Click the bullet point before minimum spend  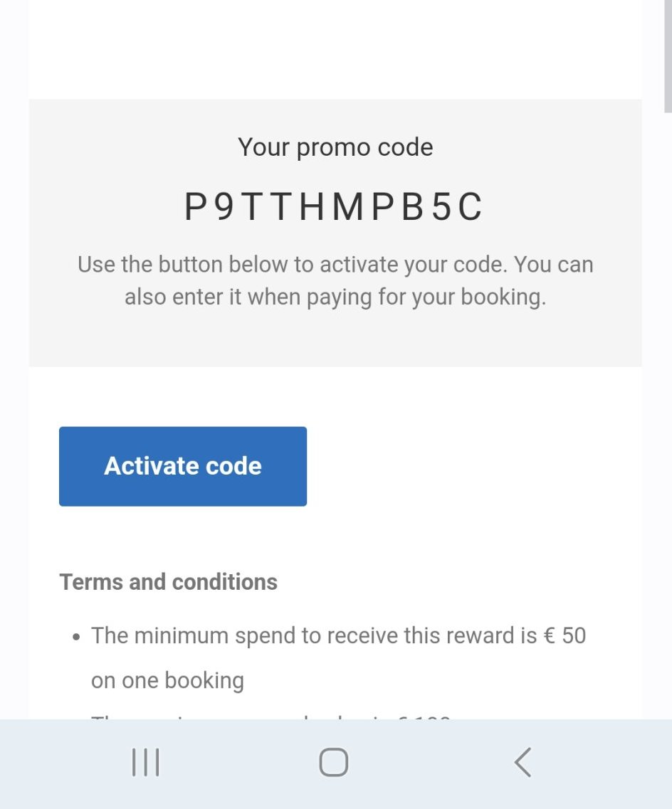click(x=77, y=636)
